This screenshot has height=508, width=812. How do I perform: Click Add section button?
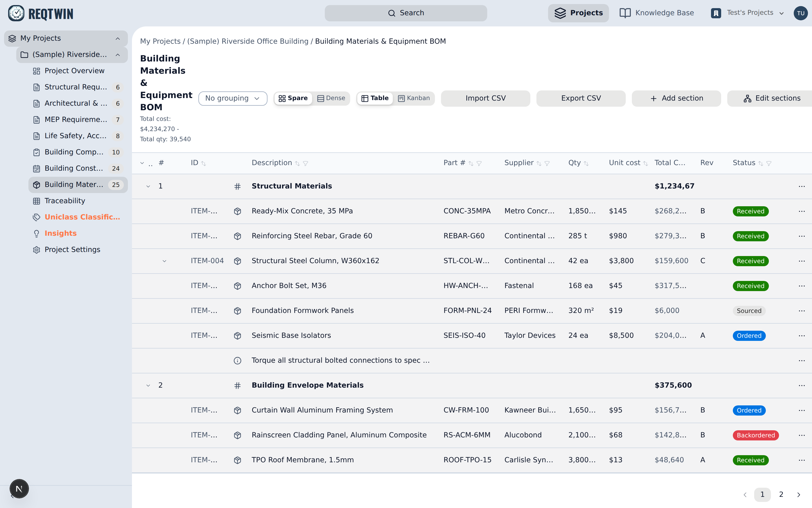[x=676, y=99]
